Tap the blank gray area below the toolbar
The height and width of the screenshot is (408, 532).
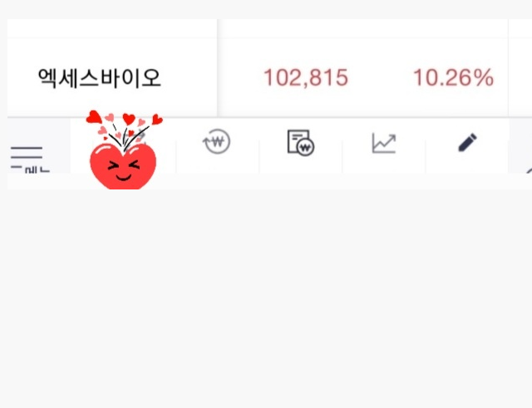(266, 298)
